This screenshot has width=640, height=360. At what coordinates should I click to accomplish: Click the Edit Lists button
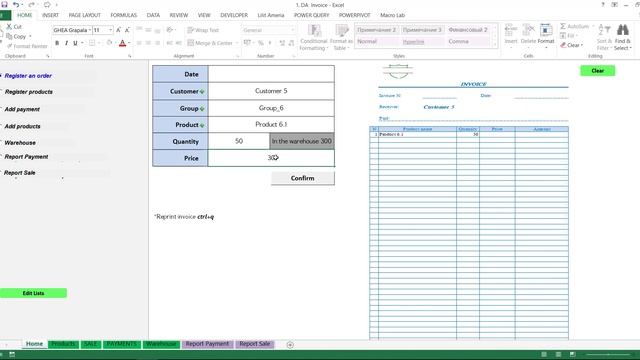(x=33, y=293)
